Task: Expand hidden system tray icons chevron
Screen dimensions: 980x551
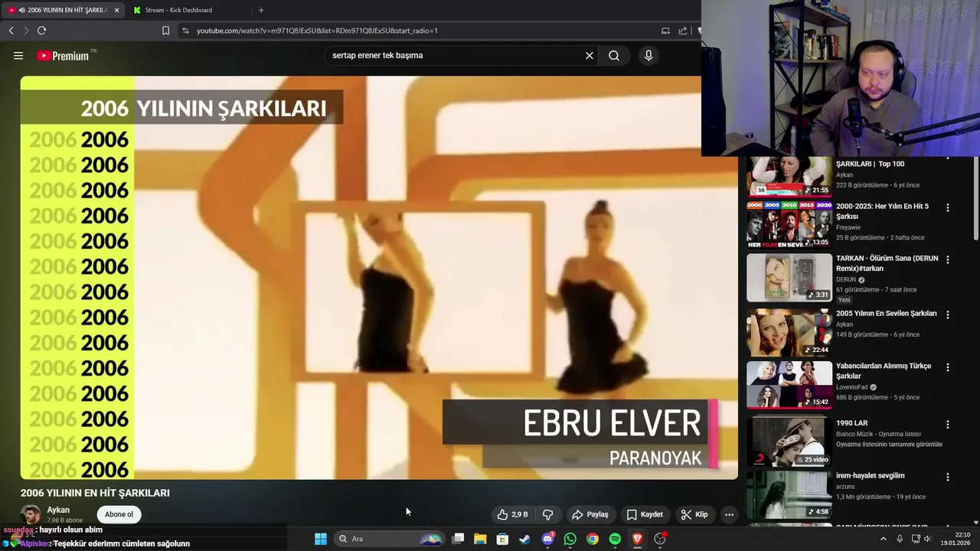Action: click(x=883, y=539)
